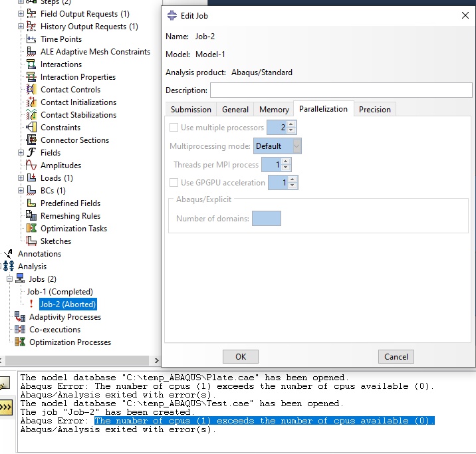
Task: Increase the number of processors spinner
Action: pyautogui.click(x=291, y=124)
